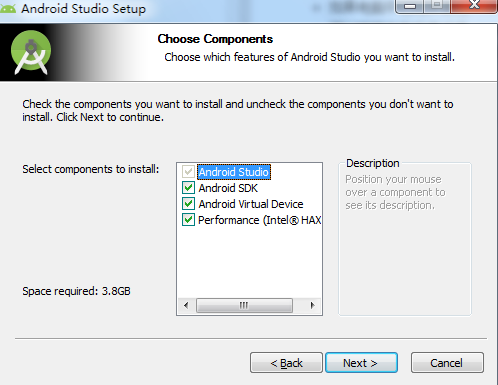The image size is (498, 385).
Task: Select the Android SDK list item
Action: click(228, 188)
